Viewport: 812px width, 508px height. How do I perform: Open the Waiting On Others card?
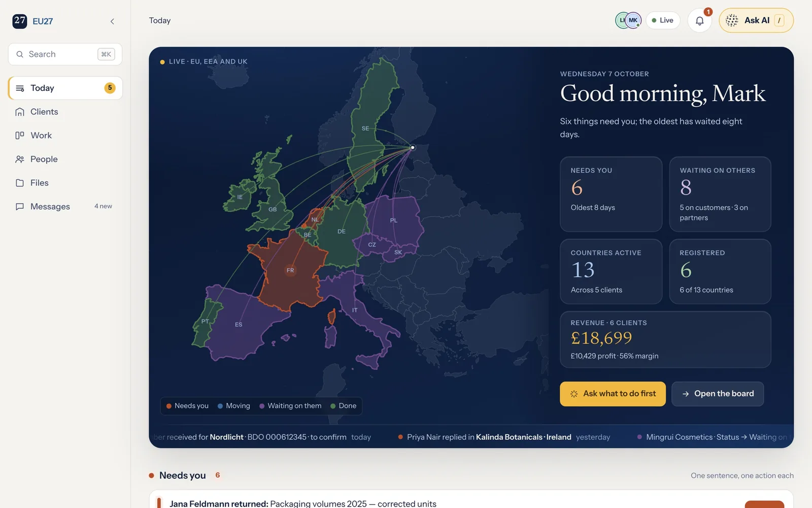[720, 194]
